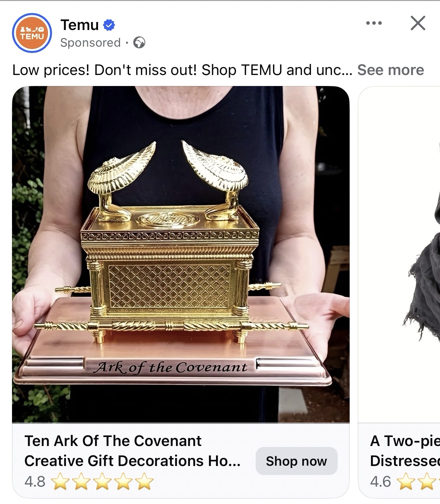Tap the blue verified badge beside Temu
Viewport: 440px width, 504px height.
(x=109, y=25)
